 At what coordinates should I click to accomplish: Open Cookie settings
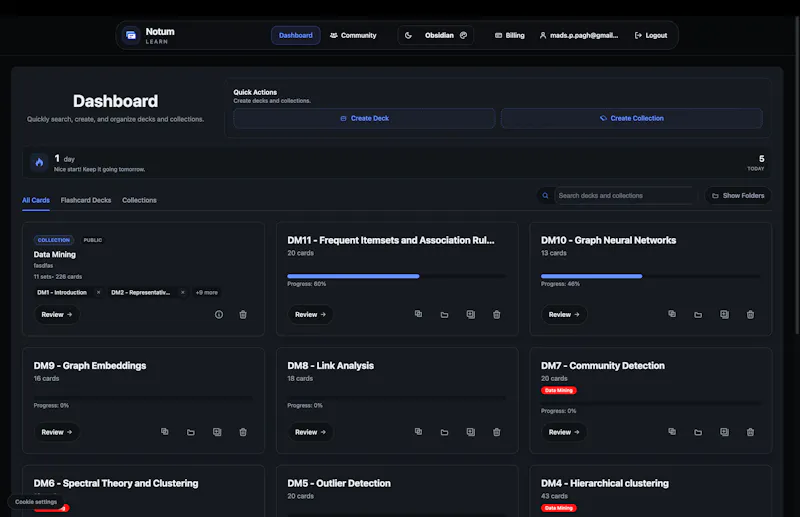click(x=36, y=502)
